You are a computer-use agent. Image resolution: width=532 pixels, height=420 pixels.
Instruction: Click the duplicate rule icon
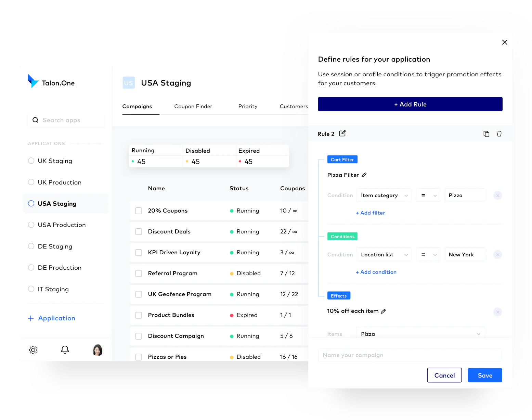click(486, 134)
